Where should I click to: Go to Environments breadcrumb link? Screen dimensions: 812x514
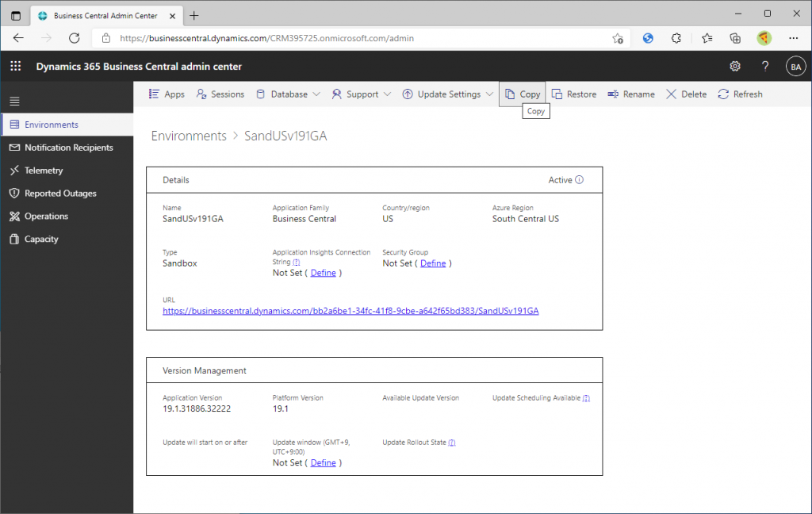point(189,136)
